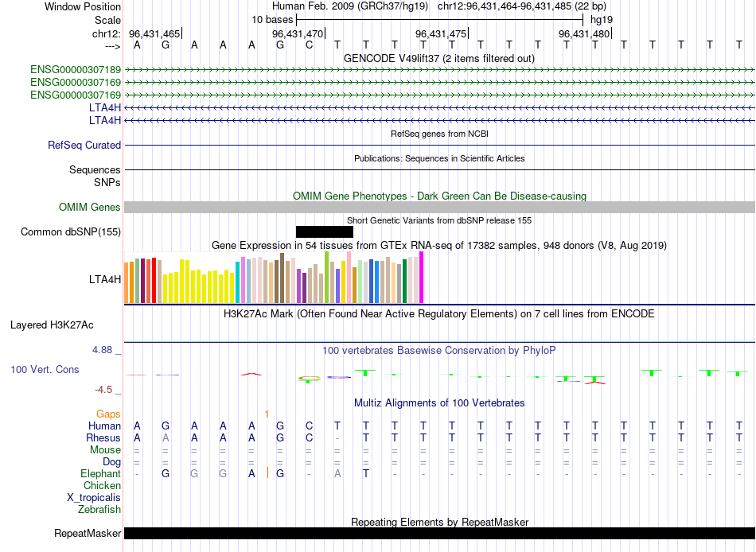Click the X_tropicalis alignment row label
Viewport: 756px width, 552px height.
coord(94,498)
